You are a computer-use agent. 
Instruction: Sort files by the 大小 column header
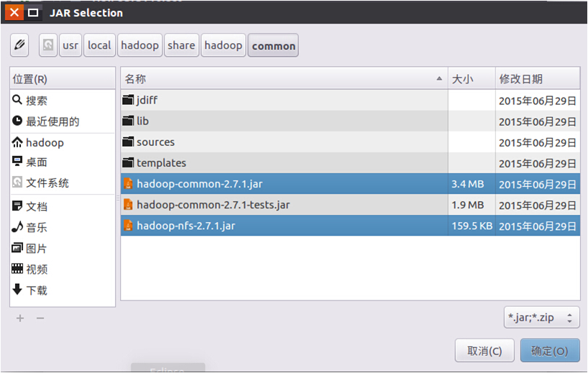(x=471, y=79)
